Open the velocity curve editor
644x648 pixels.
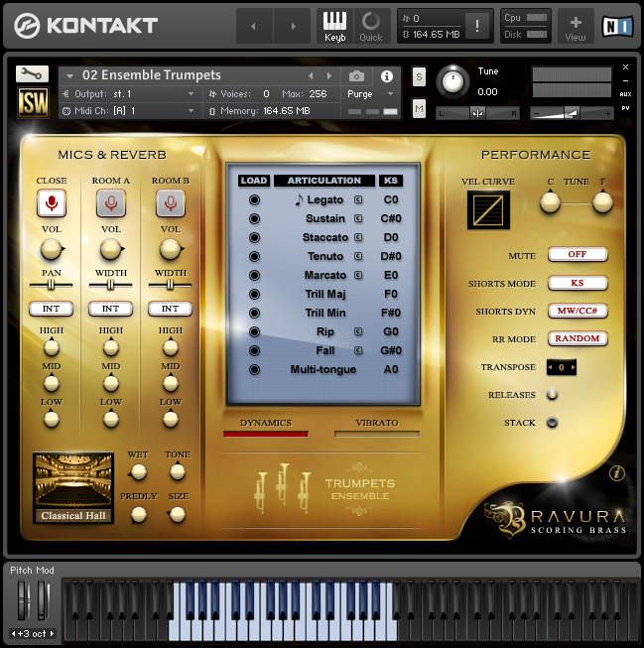pyautogui.click(x=488, y=209)
